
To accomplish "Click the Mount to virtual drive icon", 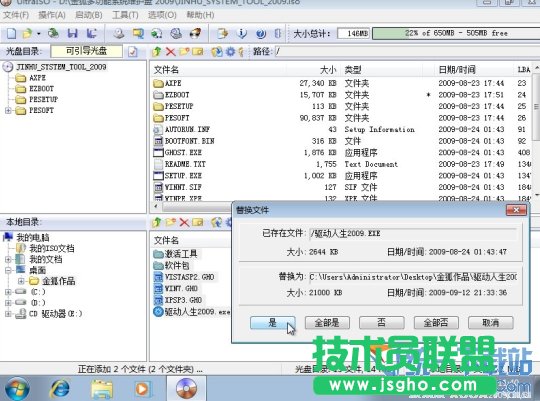I will coord(176,33).
